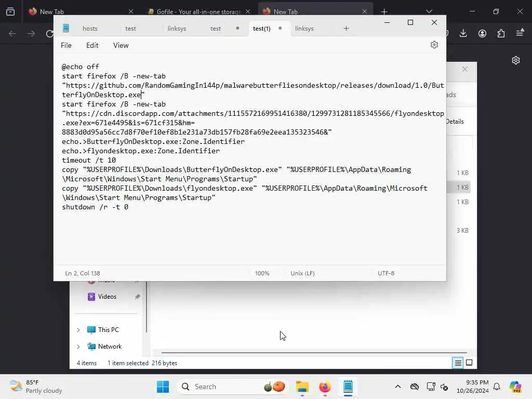Viewport: 532px width, 399px height.
Task: Click the network display tray icon
Action: click(x=431, y=387)
